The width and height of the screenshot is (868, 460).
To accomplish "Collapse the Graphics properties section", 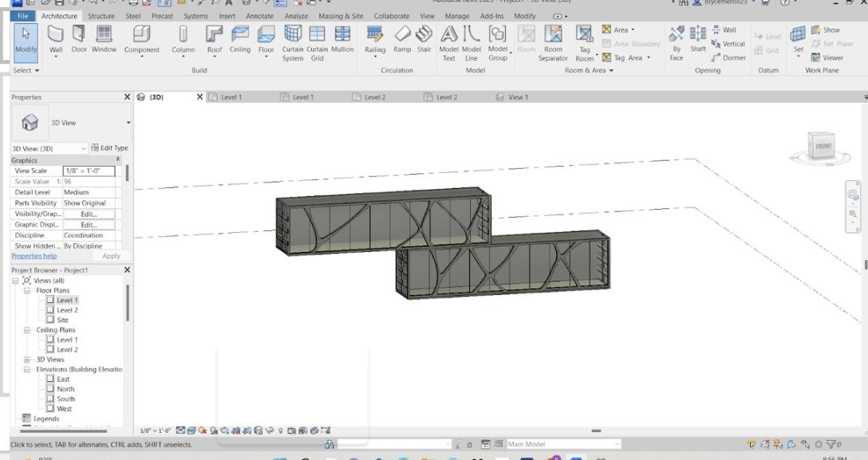I will (x=118, y=159).
